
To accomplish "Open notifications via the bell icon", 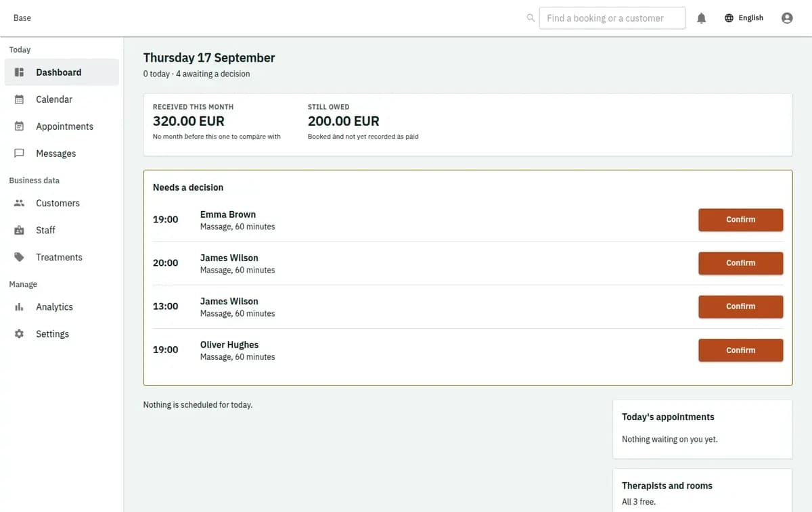I will pyautogui.click(x=701, y=18).
